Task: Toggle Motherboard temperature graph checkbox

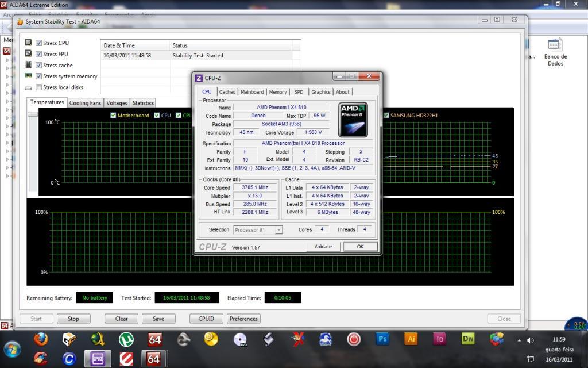Action: [x=113, y=115]
